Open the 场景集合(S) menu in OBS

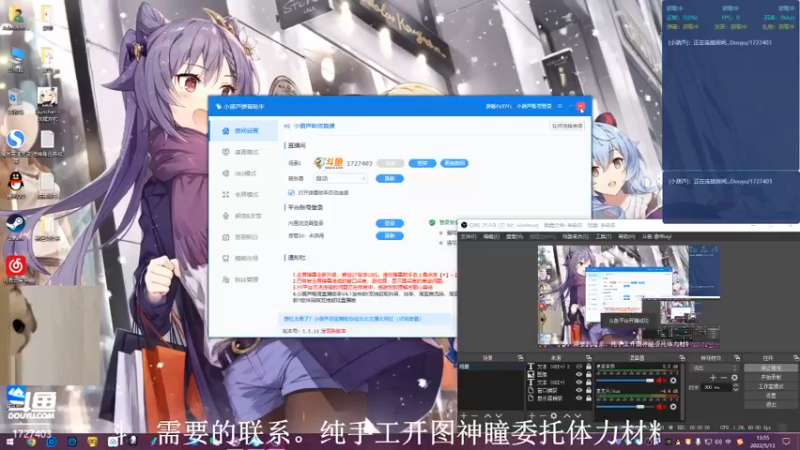click(x=575, y=237)
